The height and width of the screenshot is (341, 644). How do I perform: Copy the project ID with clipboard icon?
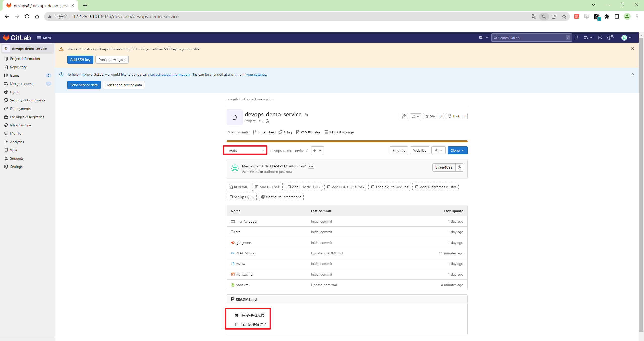coord(267,121)
